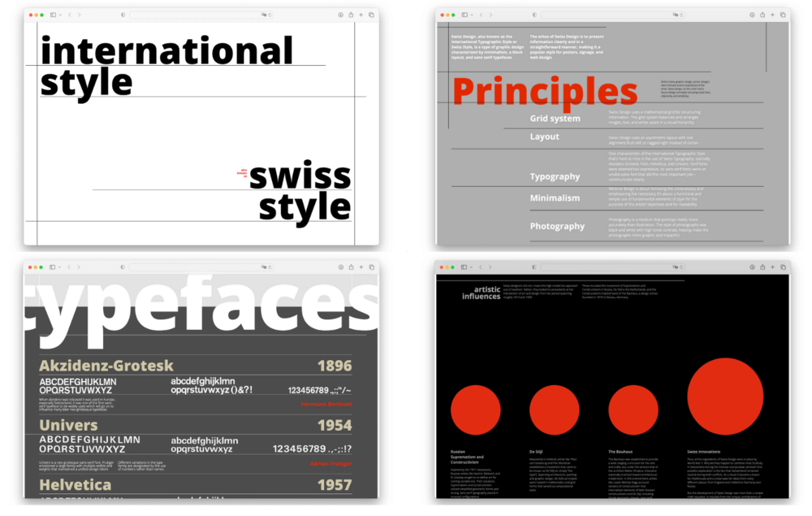Show downloads in artistic influences window

tap(752, 267)
